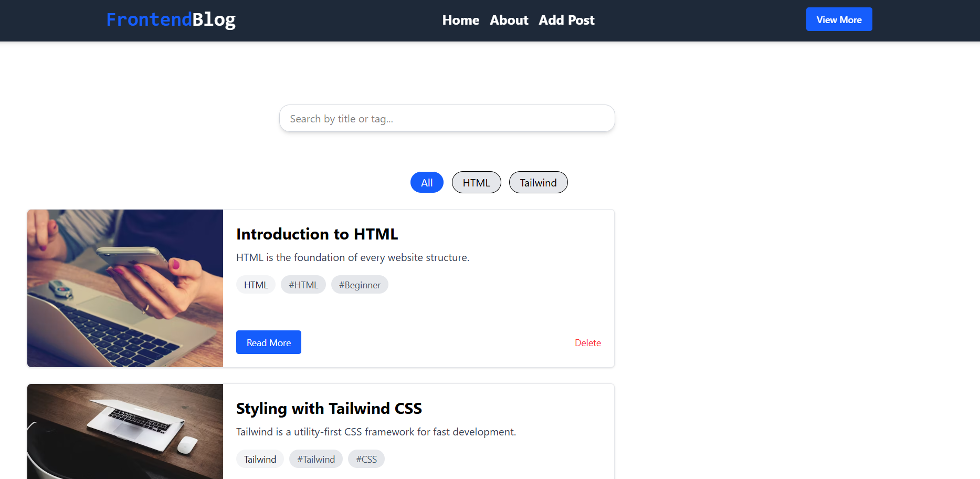Click the View More button

point(839,19)
